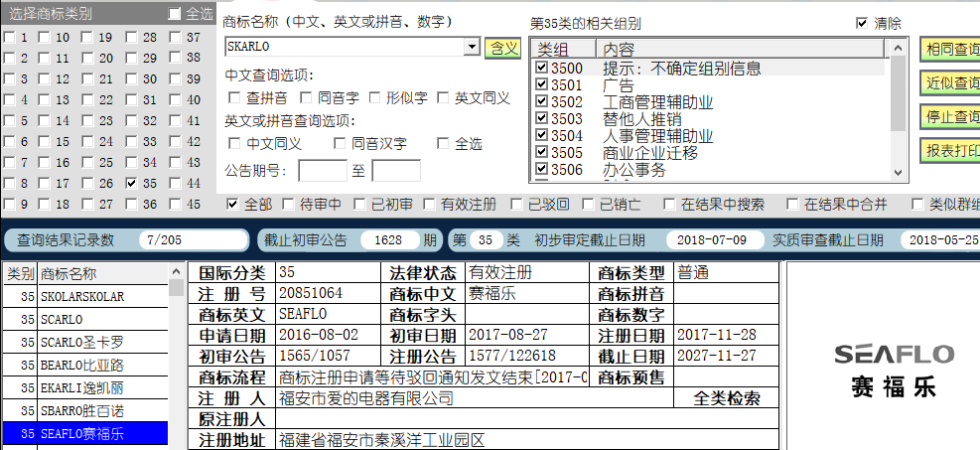
Task: Select SKOLARSKOLAR in results list
Action: click(x=85, y=296)
